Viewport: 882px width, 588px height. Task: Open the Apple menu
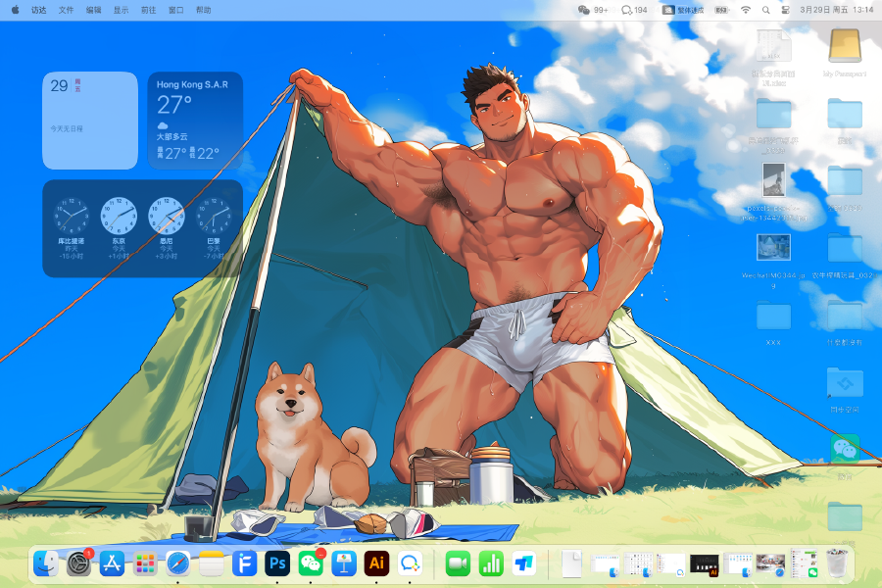pyautogui.click(x=15, y=9)
